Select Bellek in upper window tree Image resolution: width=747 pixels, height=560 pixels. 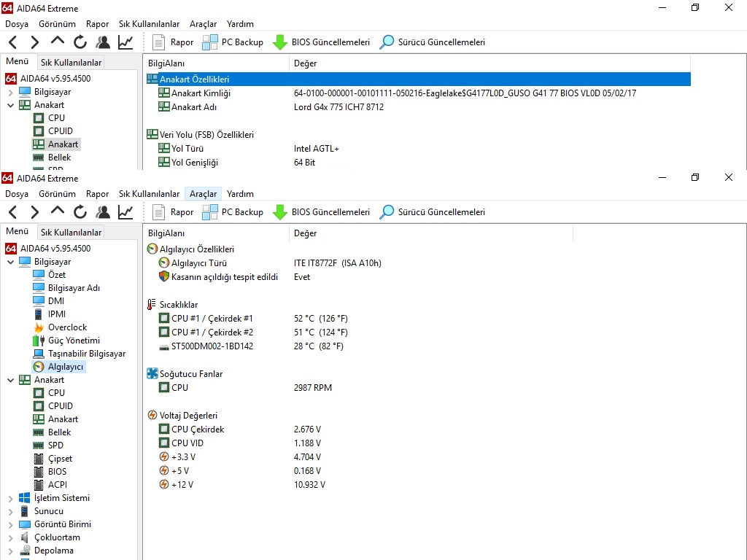pos(59,157)
